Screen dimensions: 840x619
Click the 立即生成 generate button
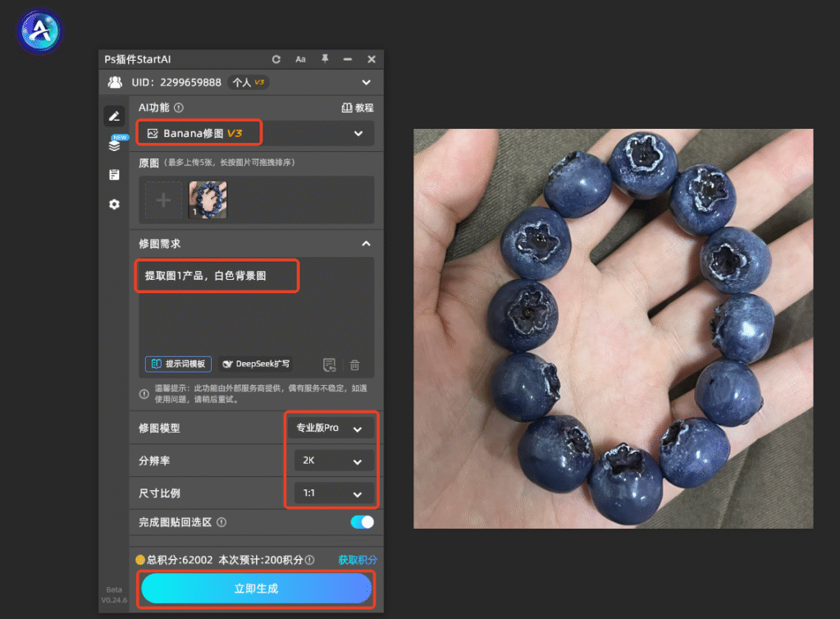click(256, 589)
